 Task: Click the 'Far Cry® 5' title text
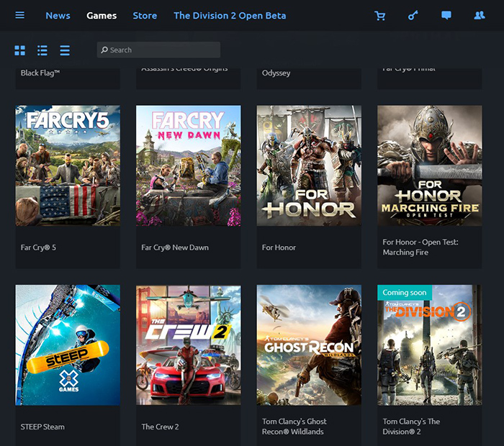click(x=38, y=247)
